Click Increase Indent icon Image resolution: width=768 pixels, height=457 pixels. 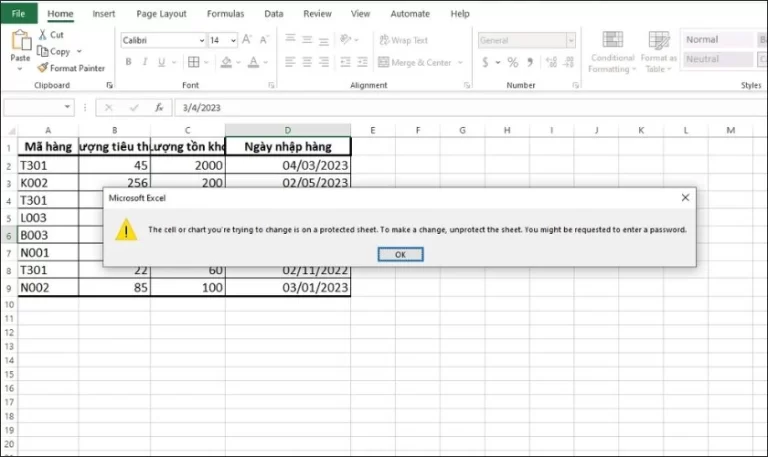[x=362, y=62]
